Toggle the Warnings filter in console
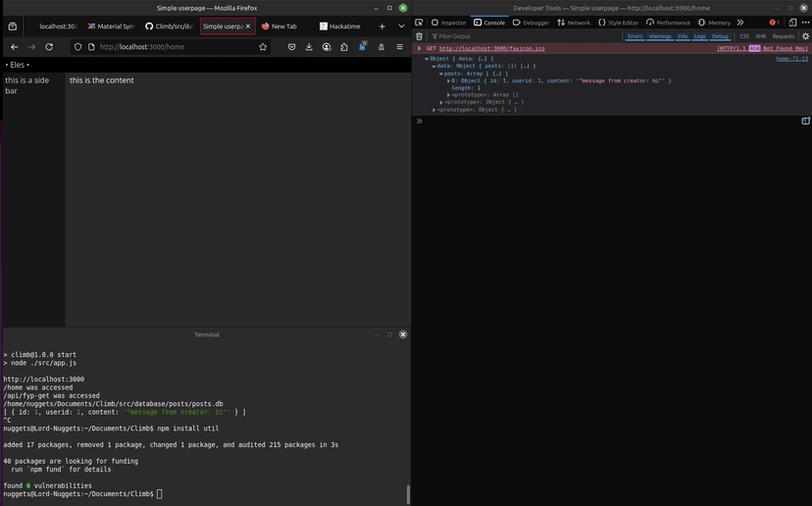The width and height of the screenshot is (812, 506). click(659, 36)
